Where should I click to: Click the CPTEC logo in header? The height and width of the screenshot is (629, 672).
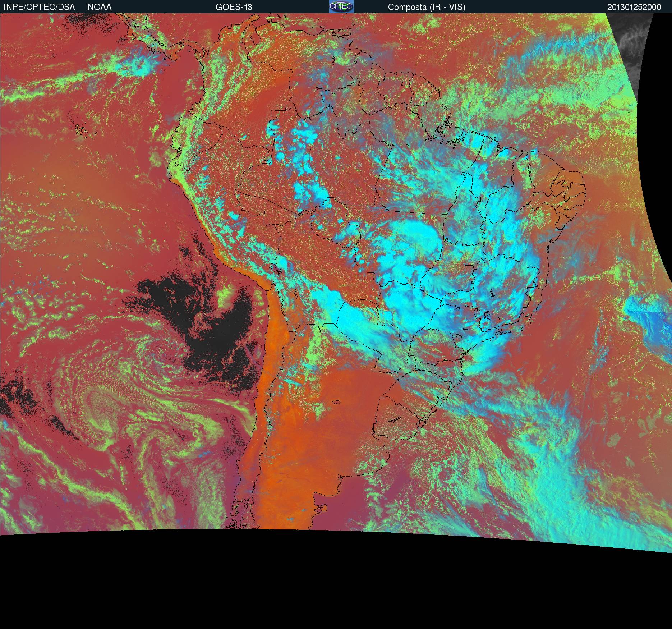click(x=341, y=6)
